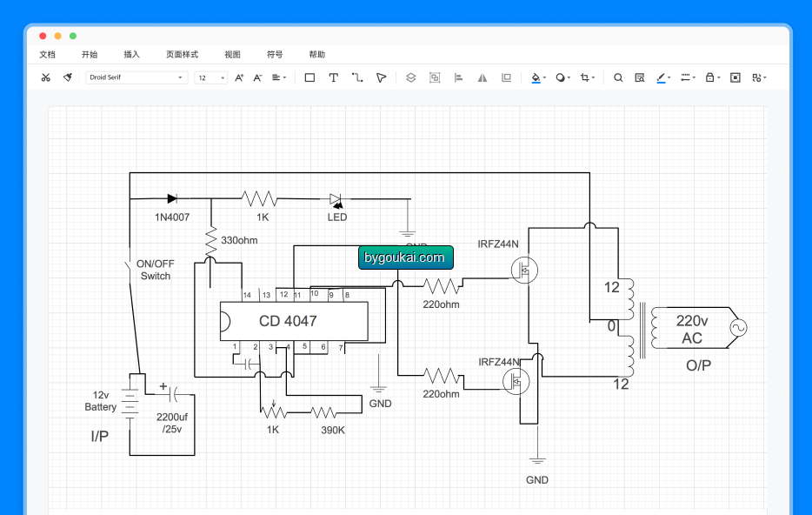The height and width of the screenshot is (515, 812).
Task: Increase font size with A+ icon
Action: (x=239, y=77)
